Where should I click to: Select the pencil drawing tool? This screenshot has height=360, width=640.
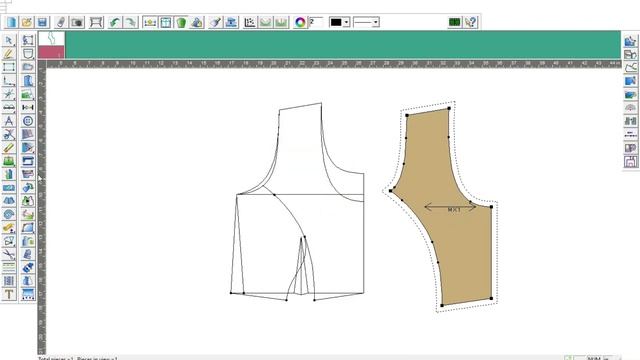9,53
